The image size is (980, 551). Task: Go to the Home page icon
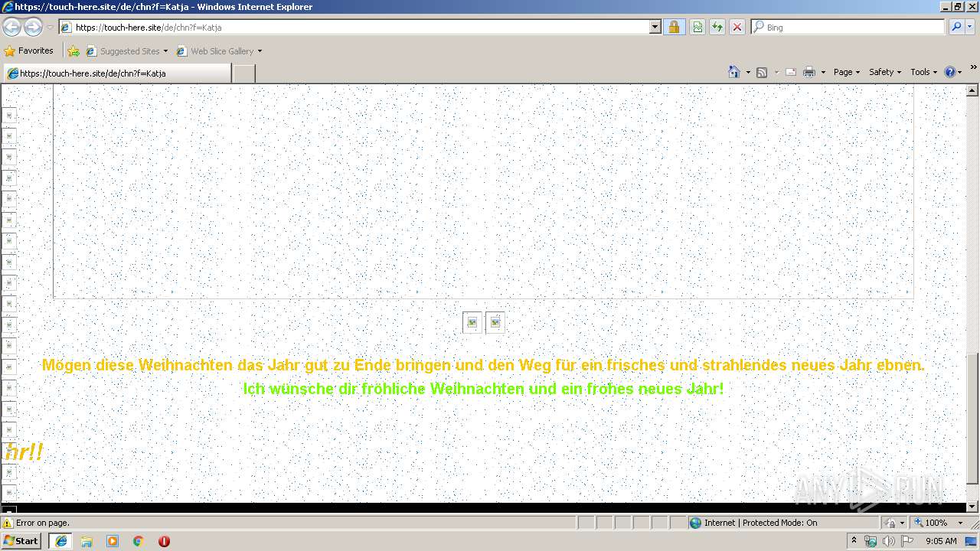point(734,72)
